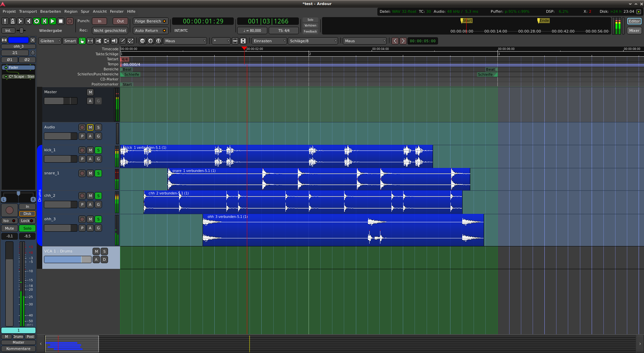
Task: Jump to session start transport icon
Action: 20,21
